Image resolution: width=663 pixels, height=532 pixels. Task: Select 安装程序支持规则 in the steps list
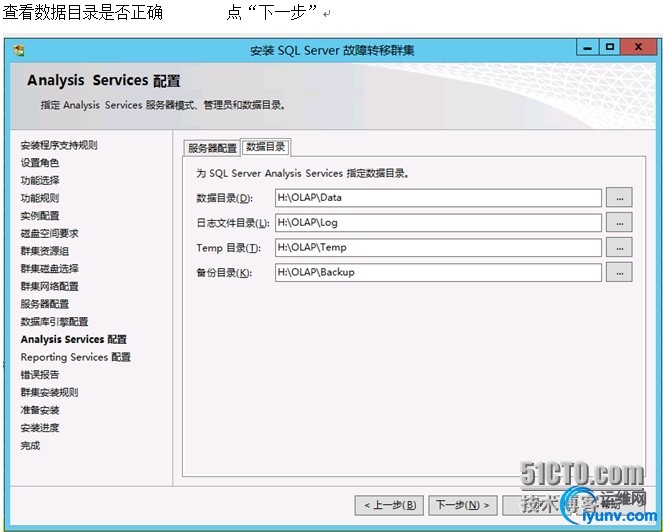pyautogui.click(x=59, y=145)
